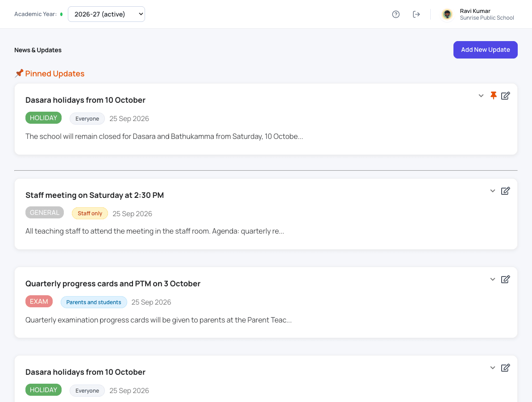Click the Sunrise Public School name
The image size is (532, 402).
(x=487, y=18)
